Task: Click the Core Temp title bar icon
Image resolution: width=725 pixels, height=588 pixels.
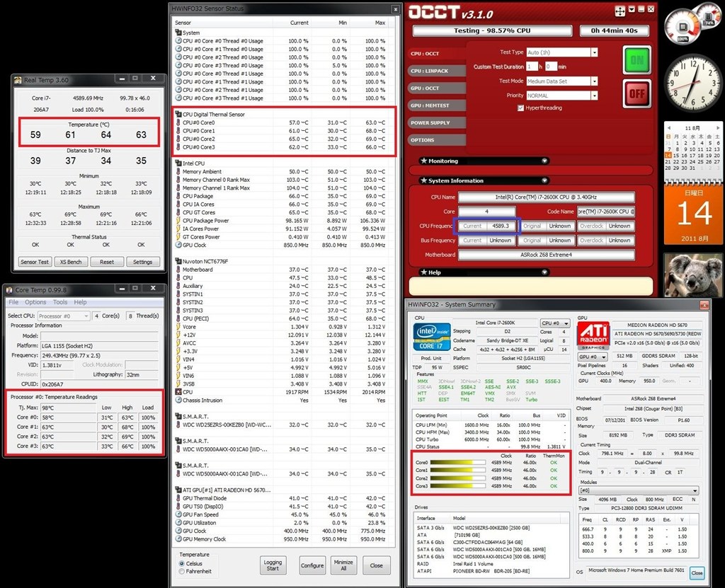Action: pyautogui.click(x=8, y=290)
